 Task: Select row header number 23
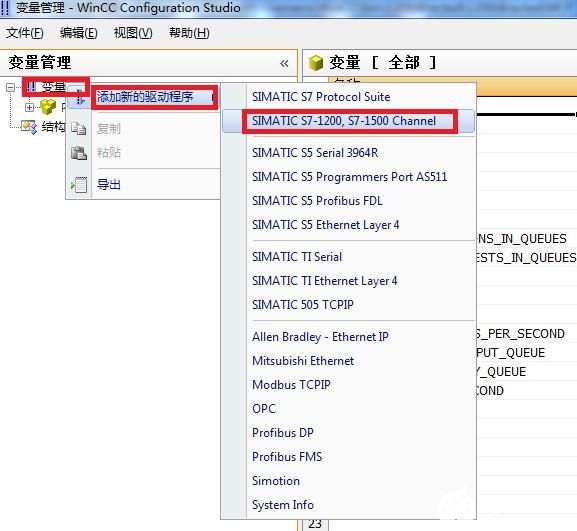(x=315, y=524)
